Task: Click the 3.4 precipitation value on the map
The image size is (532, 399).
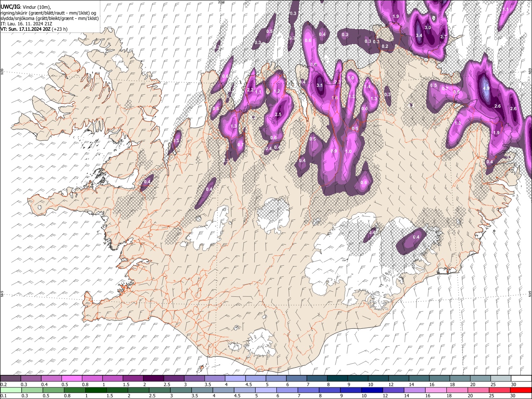Action: click(x=419, y=35)
